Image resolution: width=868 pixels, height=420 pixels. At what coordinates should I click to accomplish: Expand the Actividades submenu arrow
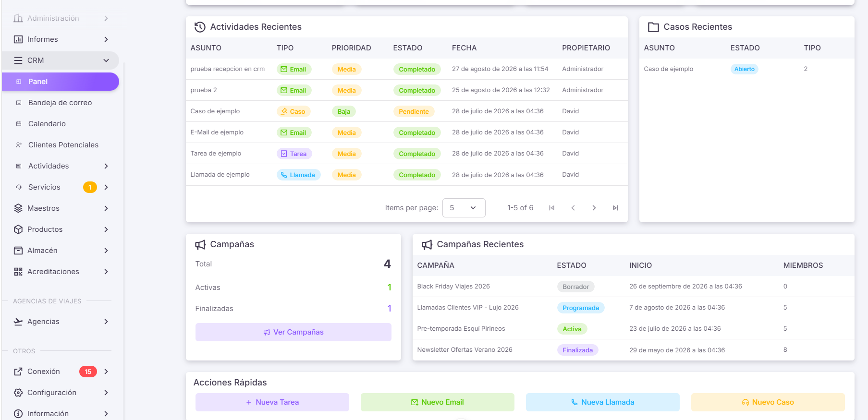(106, 166)
